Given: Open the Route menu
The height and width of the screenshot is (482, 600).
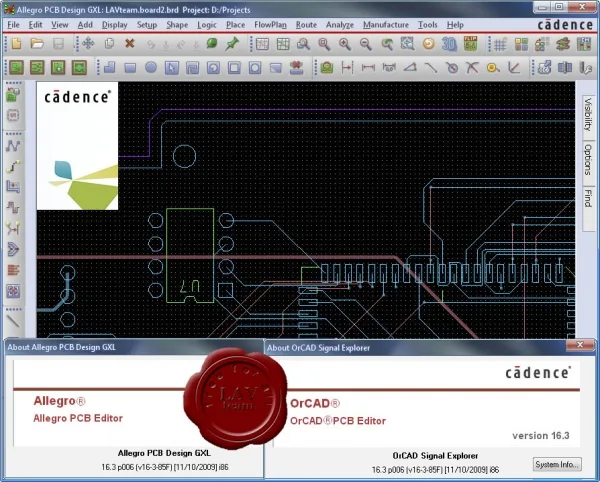Looking at the screenshot, I should [306, 25].
